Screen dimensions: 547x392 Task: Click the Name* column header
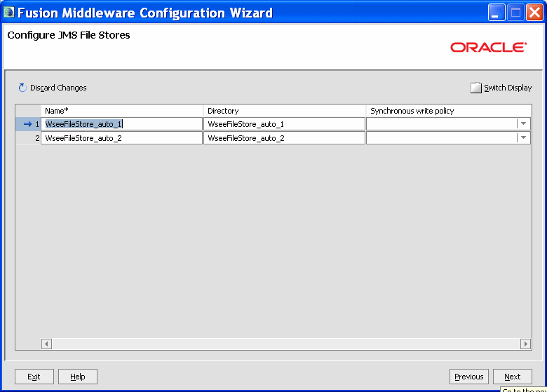(x=122, y=111)
